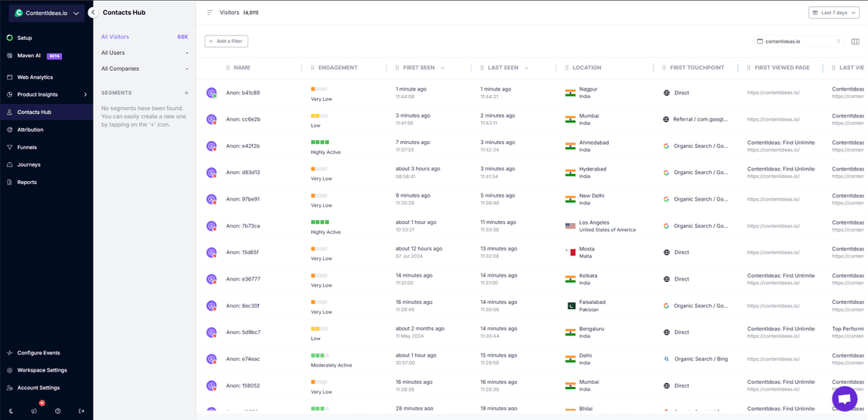The image size is (868, 420).
Task: Click the logout icon in sidebar
Action: [x=82, y=411]
